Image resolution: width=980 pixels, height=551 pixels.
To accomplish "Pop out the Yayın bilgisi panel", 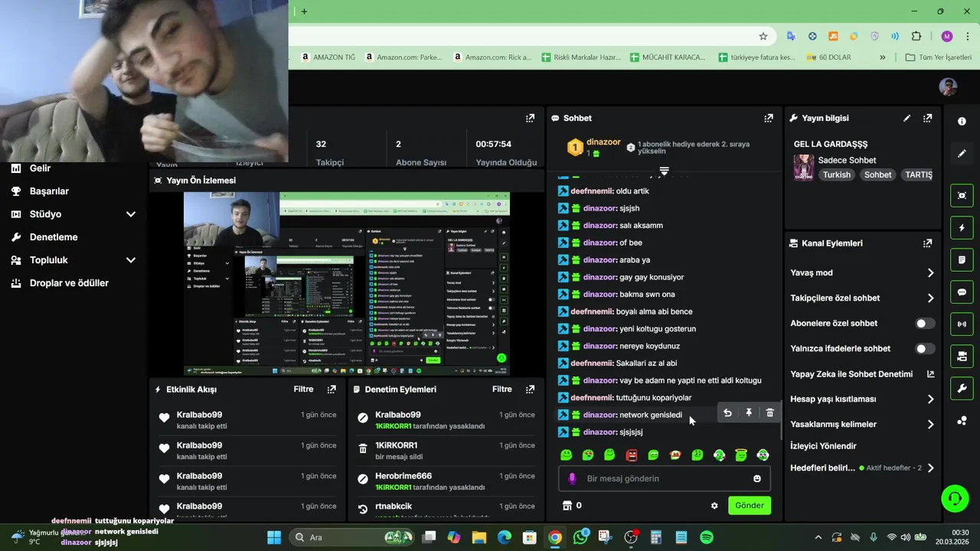I will click(927, 118).
